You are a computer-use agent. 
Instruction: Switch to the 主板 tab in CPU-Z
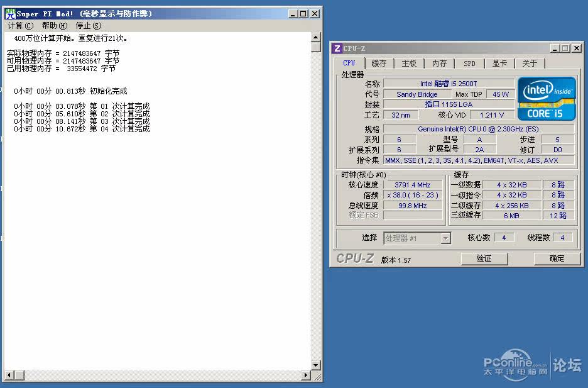pyautogui.click(x=409, y=64)
